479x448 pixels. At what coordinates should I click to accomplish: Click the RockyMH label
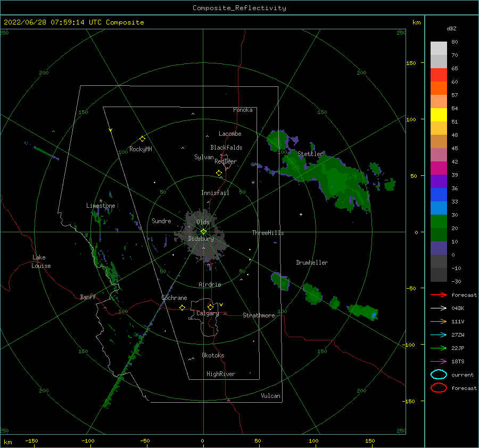tap(141, 149)
